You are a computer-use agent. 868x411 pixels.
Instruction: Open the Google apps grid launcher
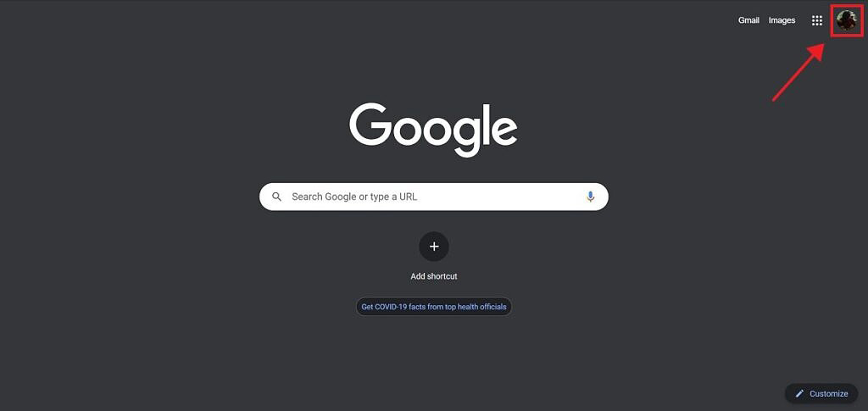(816, 20)
